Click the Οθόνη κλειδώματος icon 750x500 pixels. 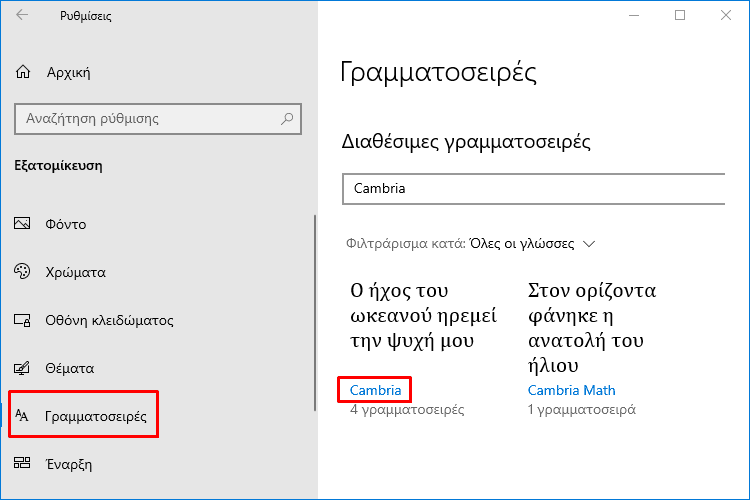pyautogui.click(x=22, y=320)
